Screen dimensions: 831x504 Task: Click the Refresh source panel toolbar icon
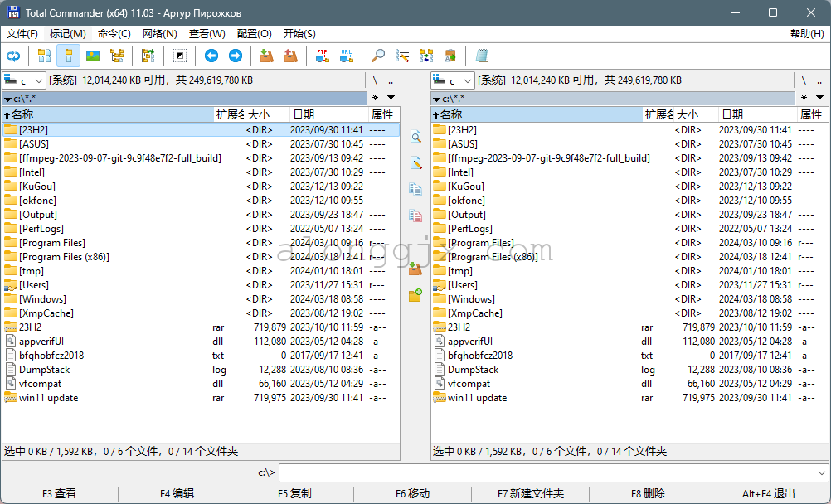tap(13, 56)
